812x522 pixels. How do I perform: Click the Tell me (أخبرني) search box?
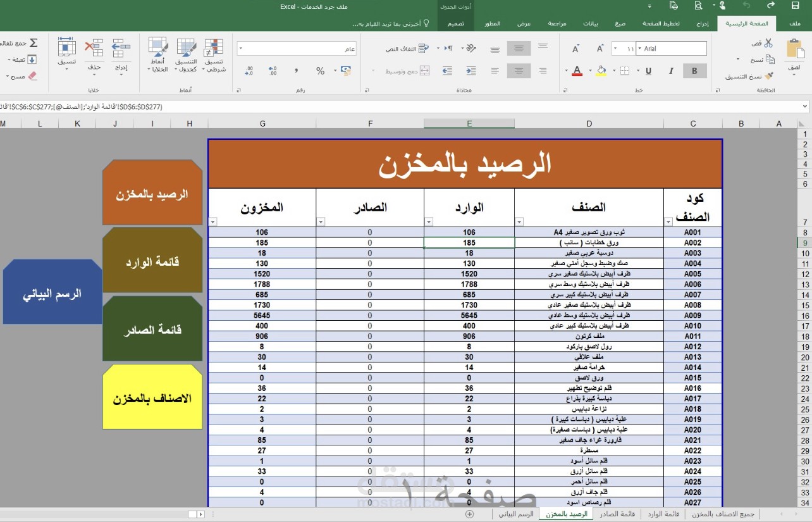(391, 24)
